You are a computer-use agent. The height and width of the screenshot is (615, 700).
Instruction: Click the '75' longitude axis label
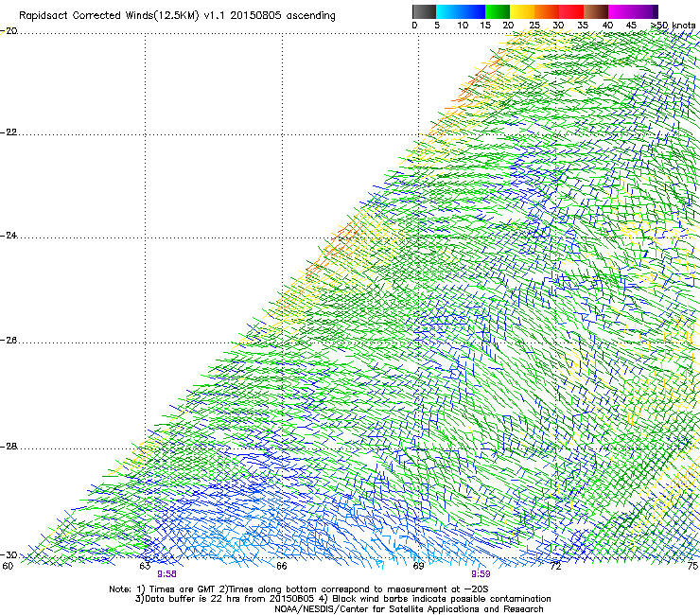click(692, 566)
